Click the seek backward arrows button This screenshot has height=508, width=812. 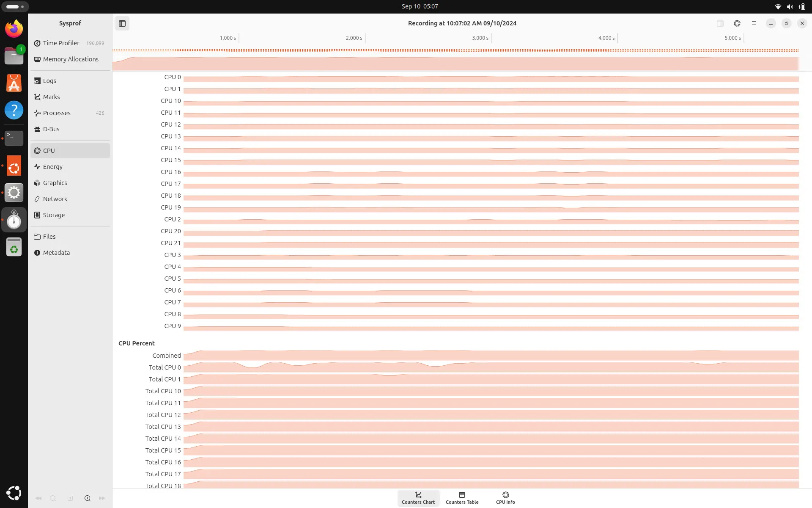coord(38,498)
